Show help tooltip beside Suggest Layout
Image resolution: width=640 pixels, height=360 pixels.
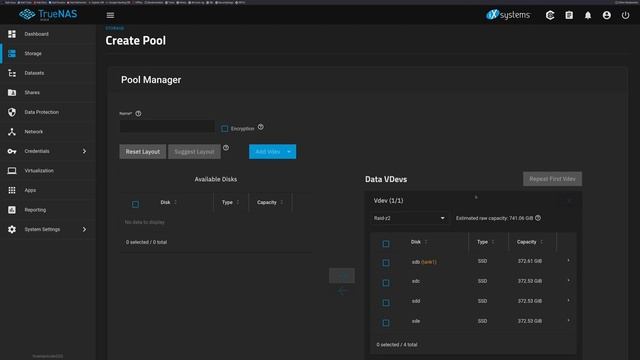(x=226, y=147)
